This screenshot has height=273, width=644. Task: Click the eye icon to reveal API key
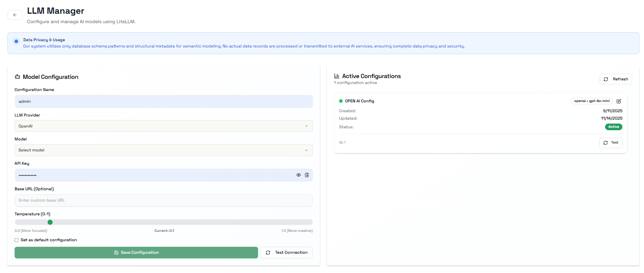tap(299, 175)
